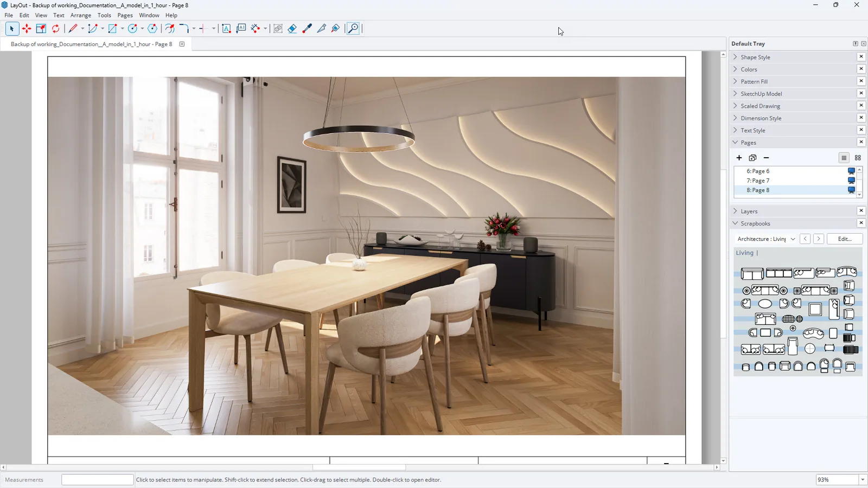Open the Arrange menu
Image resolution: width=868 pixels, height=488 pixels.
81,15
